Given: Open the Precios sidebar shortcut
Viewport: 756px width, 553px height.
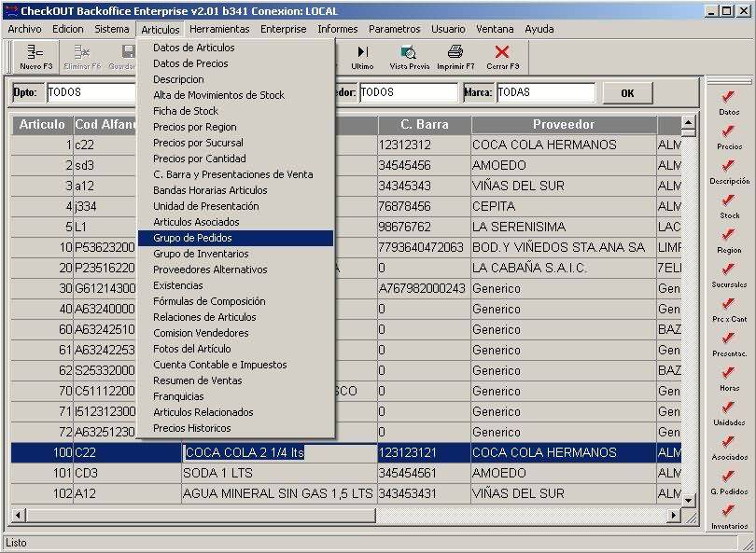Looking at the screenshot, I should 729,137.
